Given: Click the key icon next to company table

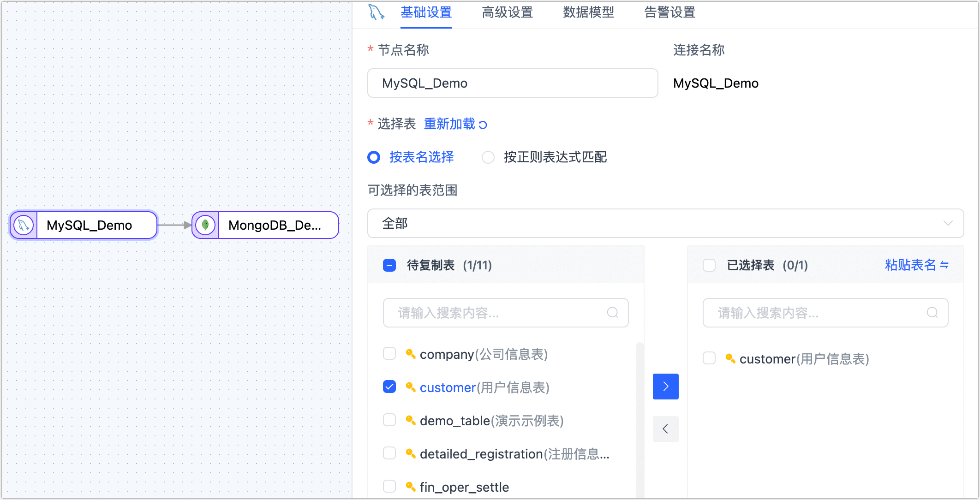Looking at the screenshot, I should tap(410, 353).
